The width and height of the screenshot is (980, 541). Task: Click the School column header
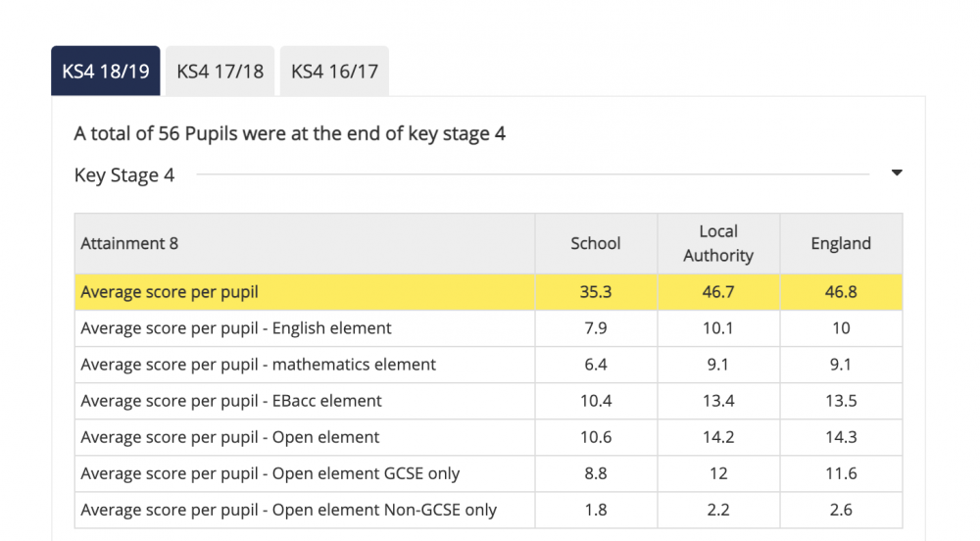(596, 244)
